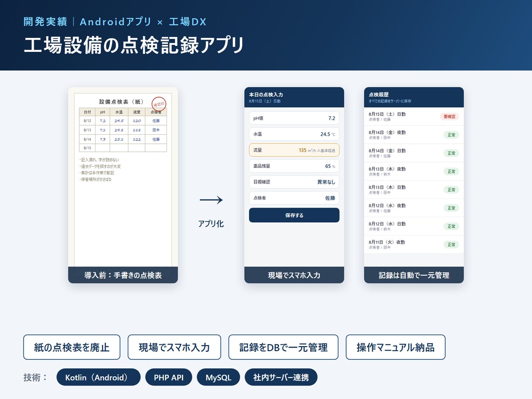
Task: Click the 正常 badge on 8月14日(金)夜勤
Action: [451, 135]
